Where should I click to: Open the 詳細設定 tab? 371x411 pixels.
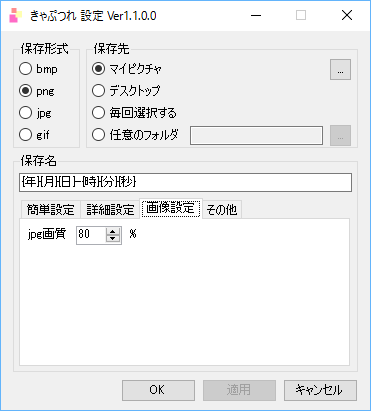click(x=110, y=209)
